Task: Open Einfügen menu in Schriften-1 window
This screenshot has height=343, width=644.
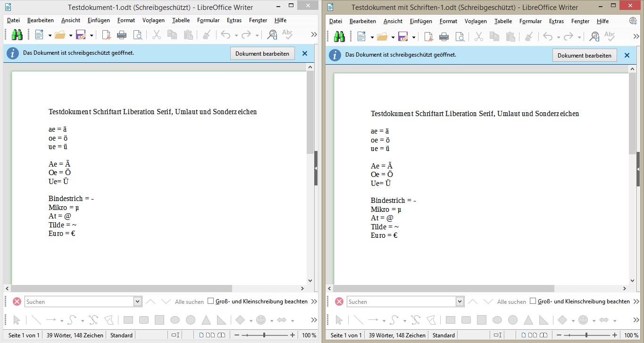Action: (421, 21)
